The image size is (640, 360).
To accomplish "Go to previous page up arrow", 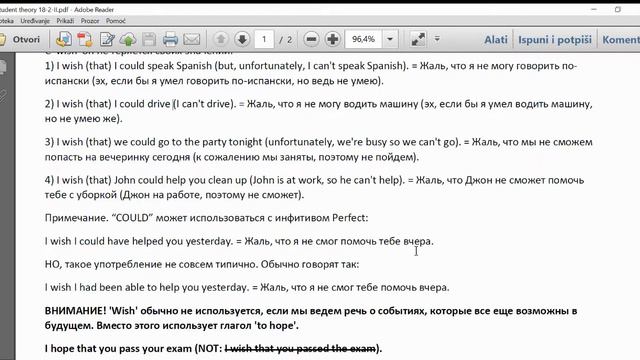I will [x=221, y=39].
